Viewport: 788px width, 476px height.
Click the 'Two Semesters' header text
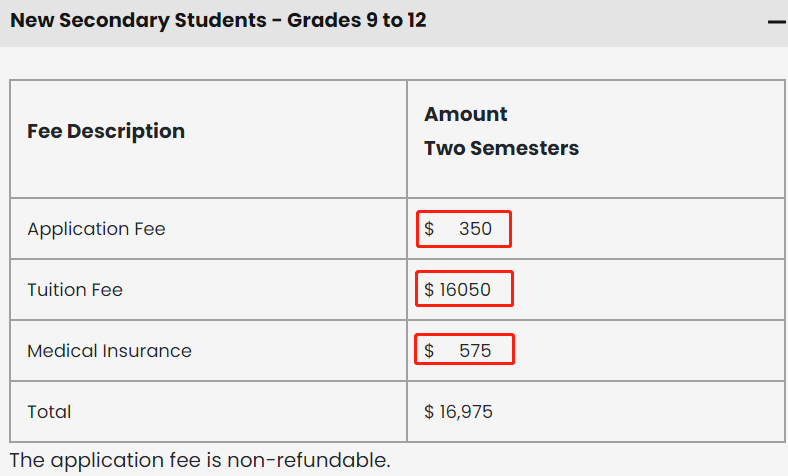click(x=501, y=148)
